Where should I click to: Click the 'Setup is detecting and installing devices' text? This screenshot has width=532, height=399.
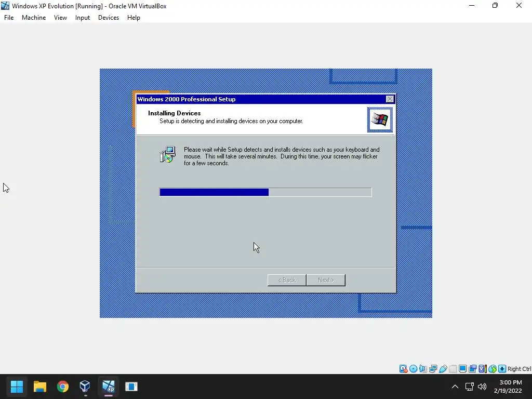click(231, 121)
